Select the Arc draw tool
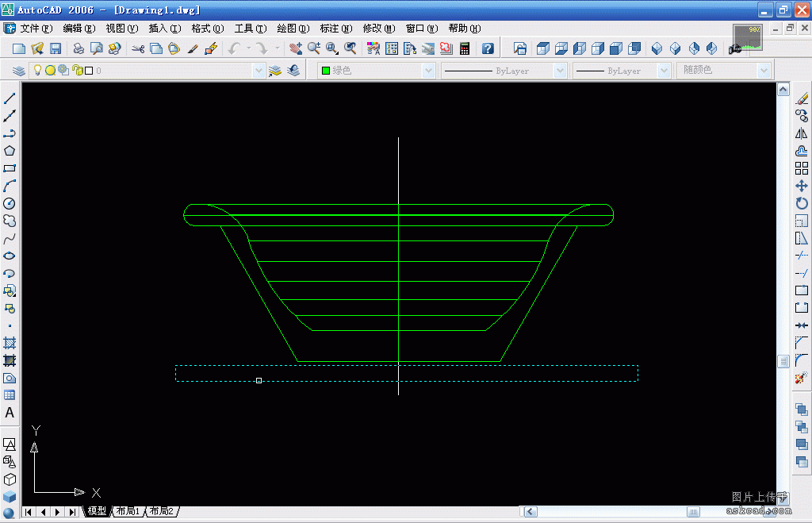 point(10,186)
